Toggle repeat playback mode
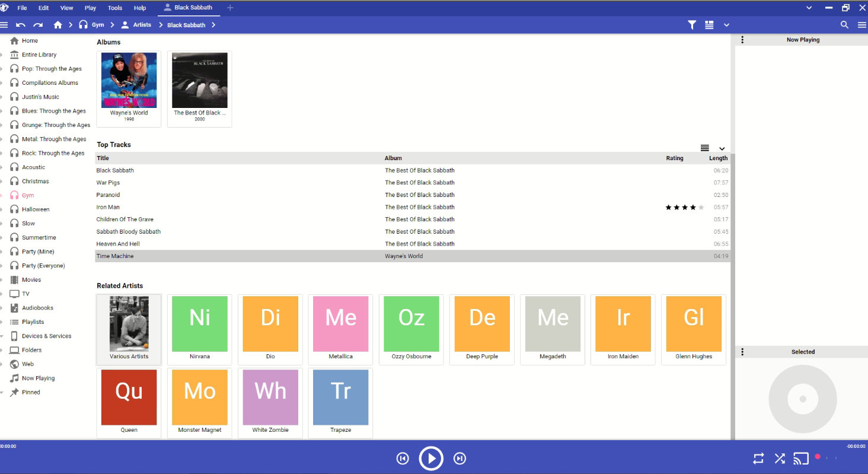The image size is (868, 474). click(758, 458)
